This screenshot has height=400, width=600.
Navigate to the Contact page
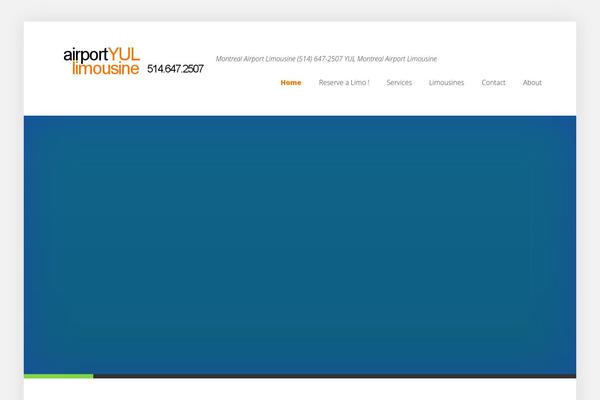494,83
